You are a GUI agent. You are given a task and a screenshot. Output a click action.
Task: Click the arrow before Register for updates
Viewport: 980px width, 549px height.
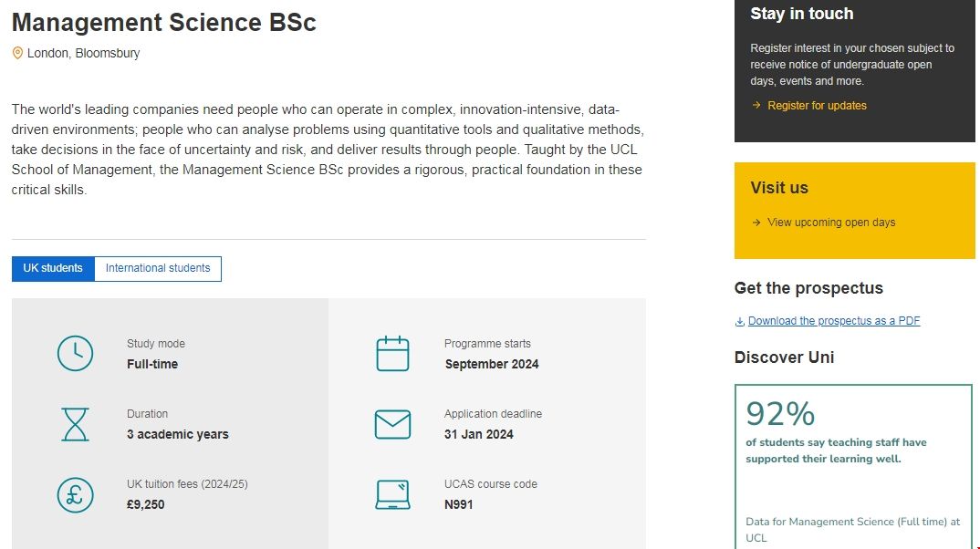pyautogui.click(x=756, y=106)
